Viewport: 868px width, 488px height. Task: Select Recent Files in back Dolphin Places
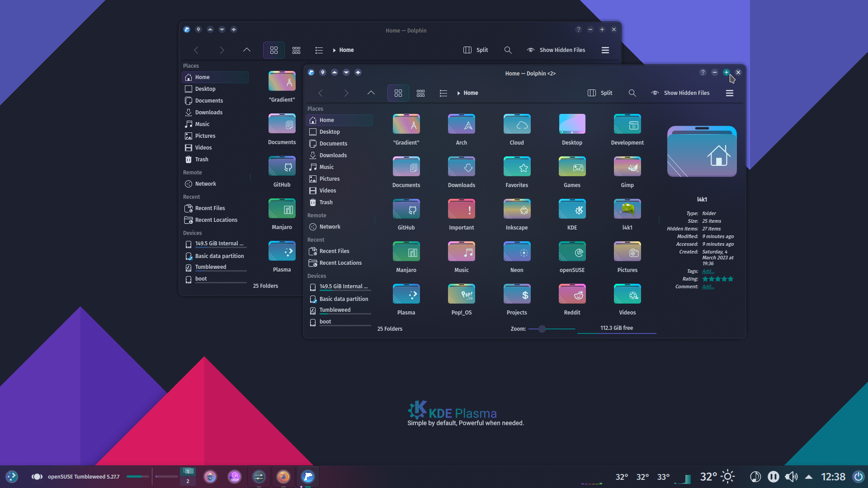click(x=215, y=208)
